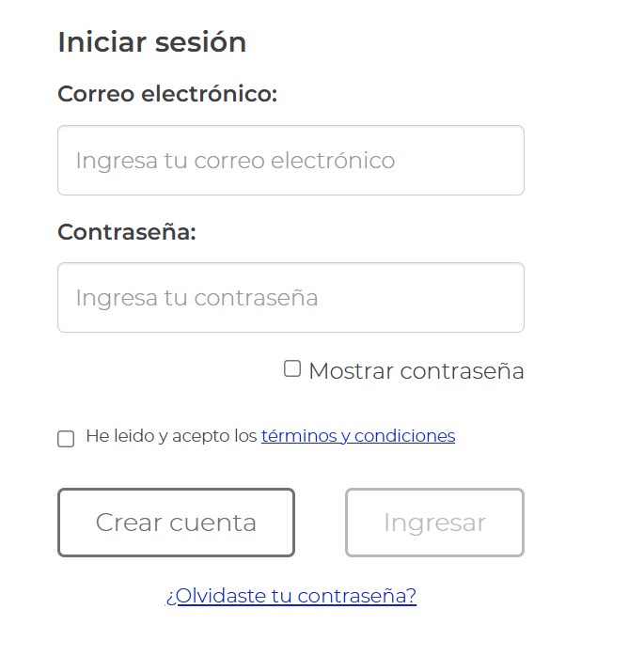Click the Ingresar button
644x656 pixels.
click(434, 523)
